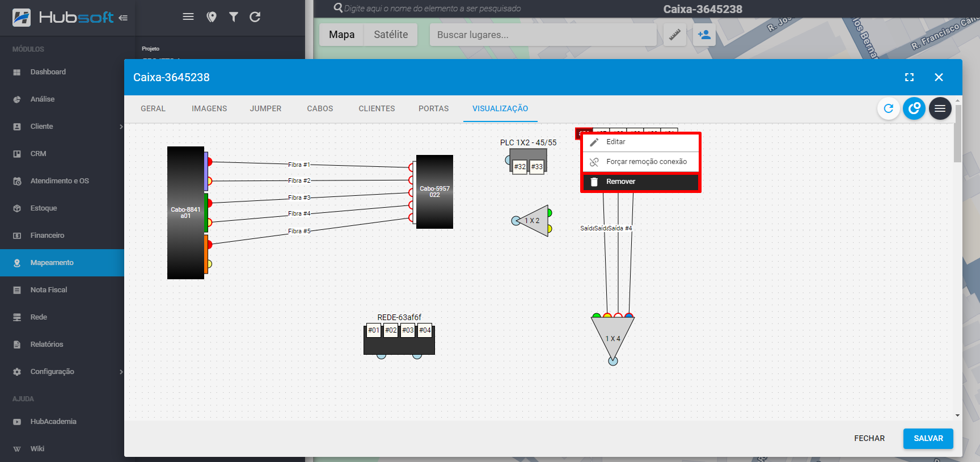Open the dark hamburger options button

tap(940, 108)
